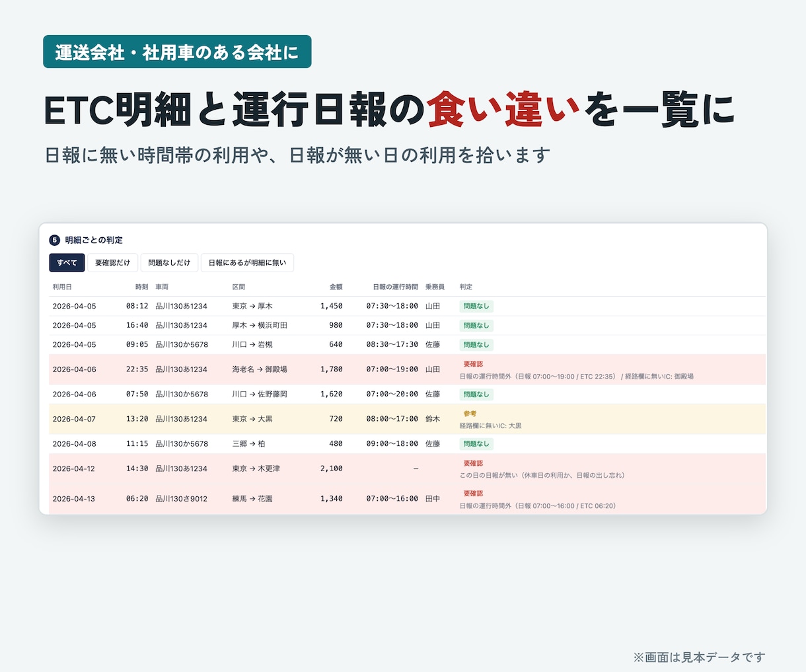Click time 06:20
This screenshot has height=672, width=806.
click(137, 499)
